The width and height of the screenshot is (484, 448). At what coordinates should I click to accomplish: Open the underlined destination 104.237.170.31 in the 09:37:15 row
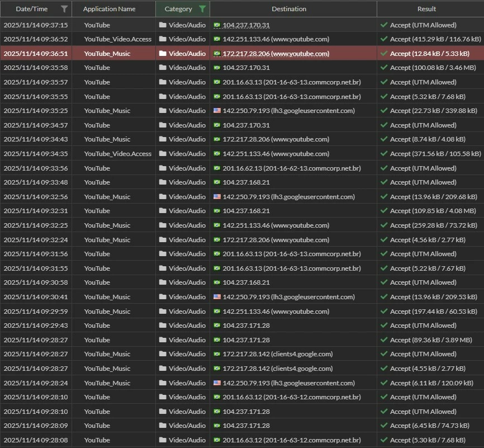pos(246,25)
